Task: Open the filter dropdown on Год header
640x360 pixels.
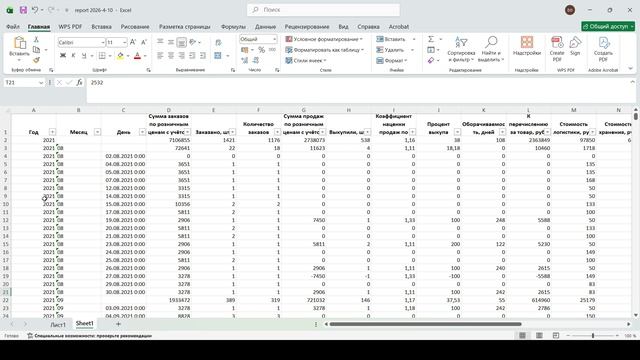Action: (52, 132)
